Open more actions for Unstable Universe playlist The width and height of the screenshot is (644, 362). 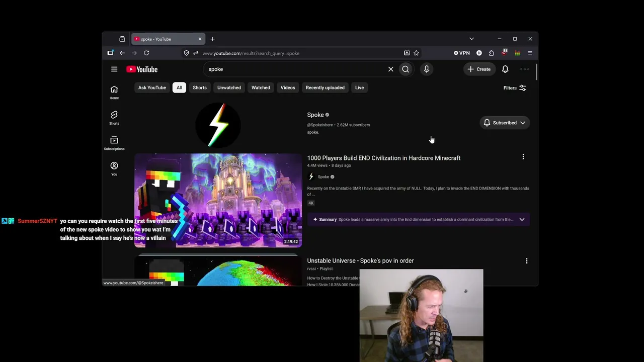(x=527, y=261)
